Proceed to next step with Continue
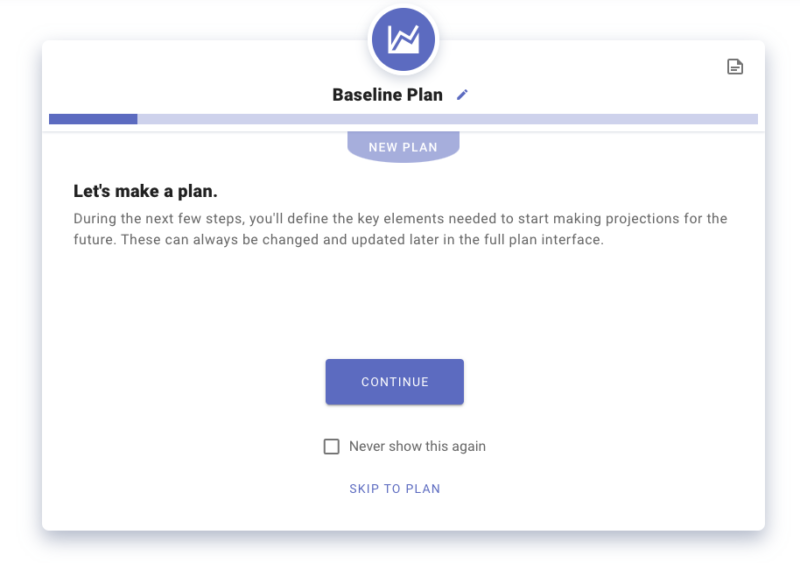 pyautogui.click(x=394, y=382)
